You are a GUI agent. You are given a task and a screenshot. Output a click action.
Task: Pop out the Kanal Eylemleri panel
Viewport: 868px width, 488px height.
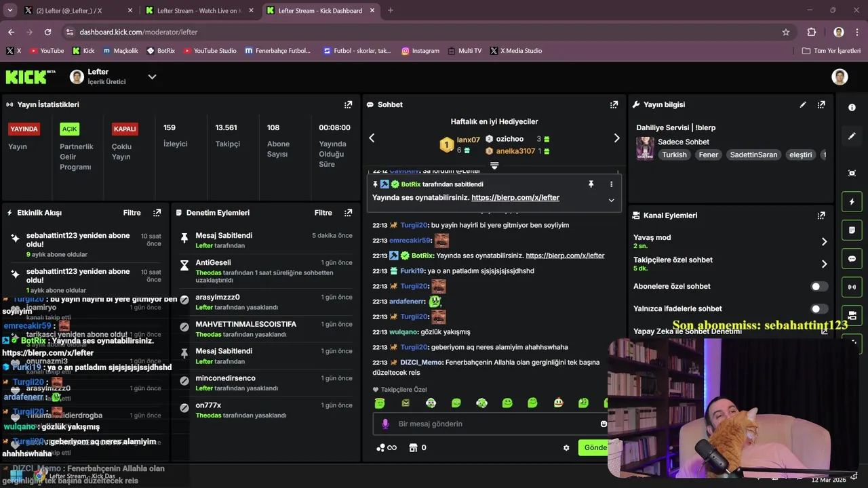pos(821,215)
